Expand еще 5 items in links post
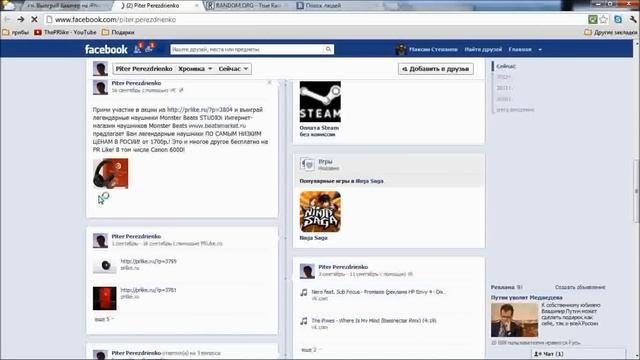 104,319
